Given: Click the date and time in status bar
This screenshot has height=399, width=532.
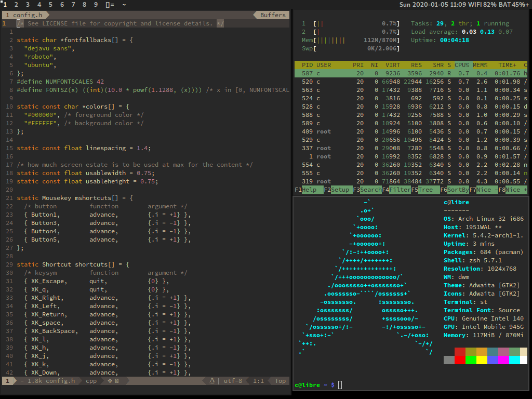Looking at the screenshot, I should point(432,4).
